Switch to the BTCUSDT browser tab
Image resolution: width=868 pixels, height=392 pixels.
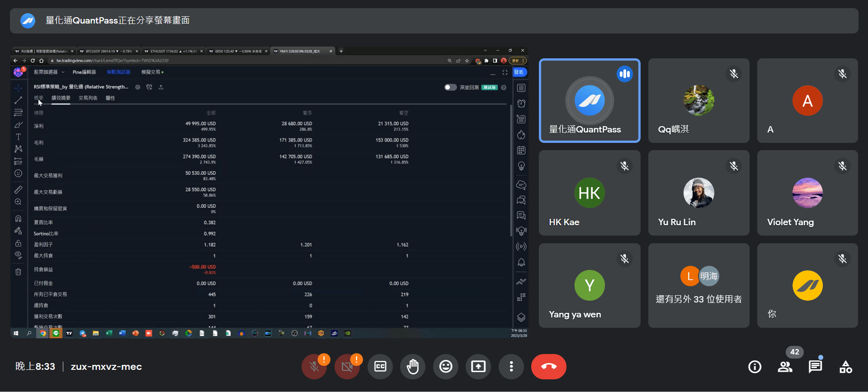[108, 51]
